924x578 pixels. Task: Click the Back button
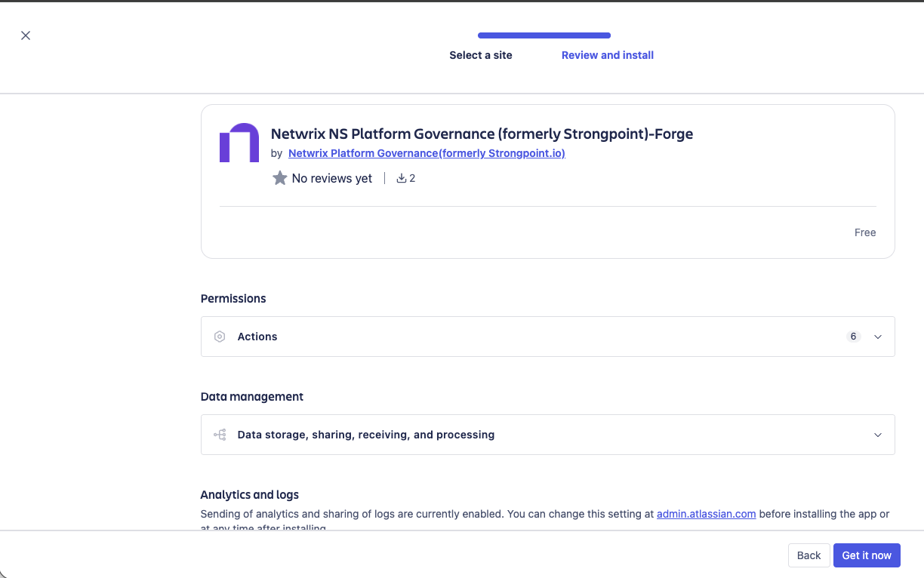click(x=808, y=555)
